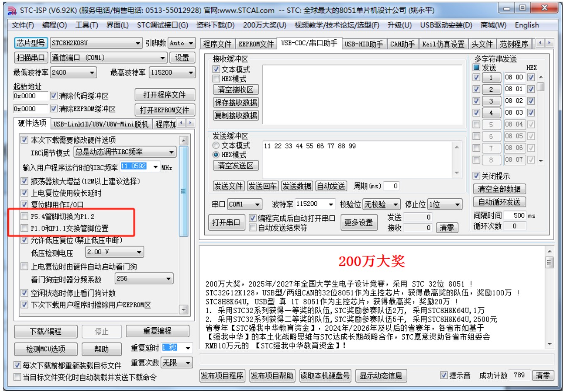Toggle 关闭提示 checkbox
The image size is (563, 392).
[x=476, y=175]
